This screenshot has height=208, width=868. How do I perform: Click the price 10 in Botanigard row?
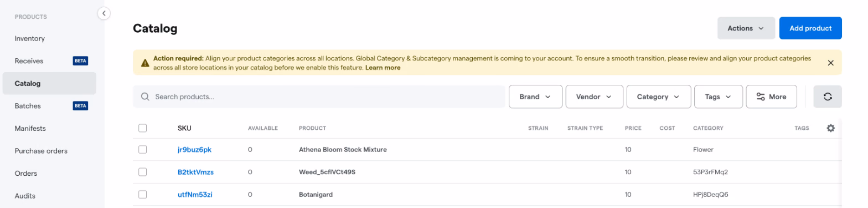point(628,195)
